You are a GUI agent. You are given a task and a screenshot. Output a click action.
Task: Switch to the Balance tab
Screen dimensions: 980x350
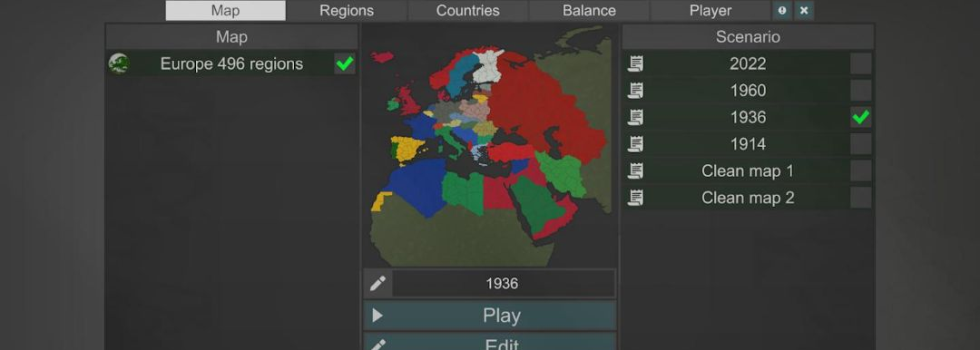tap(589, 11)
